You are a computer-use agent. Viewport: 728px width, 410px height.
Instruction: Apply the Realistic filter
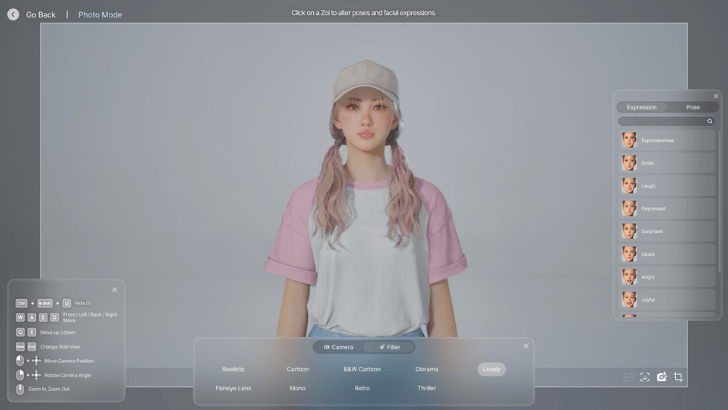tap(233, 369)
